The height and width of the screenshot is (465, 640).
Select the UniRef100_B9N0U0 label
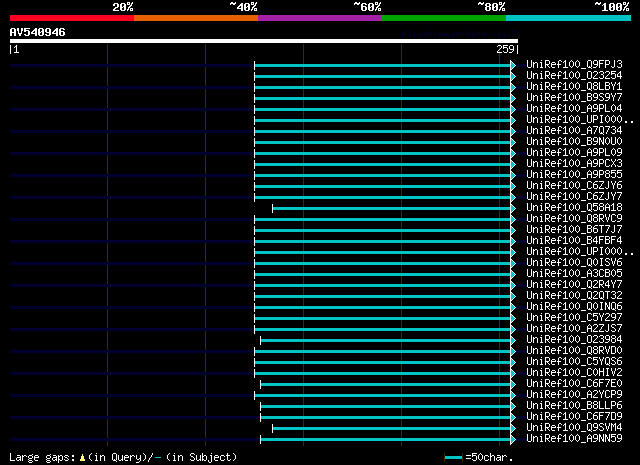tap(574, 142)
